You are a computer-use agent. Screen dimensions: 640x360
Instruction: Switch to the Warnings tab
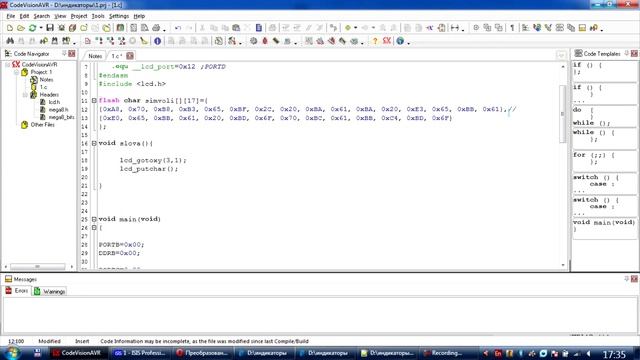[49, 291]
